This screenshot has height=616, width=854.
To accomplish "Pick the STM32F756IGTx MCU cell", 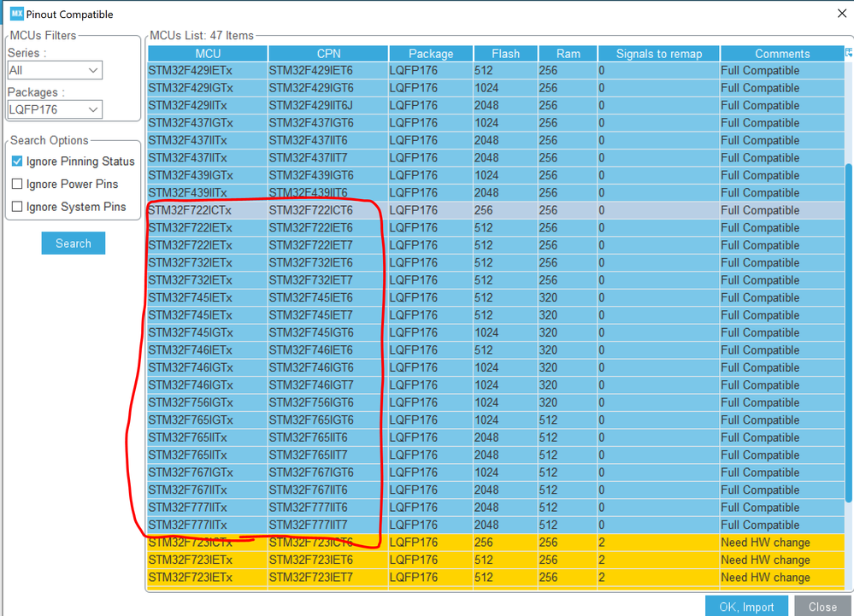I will tap(208, 402).
